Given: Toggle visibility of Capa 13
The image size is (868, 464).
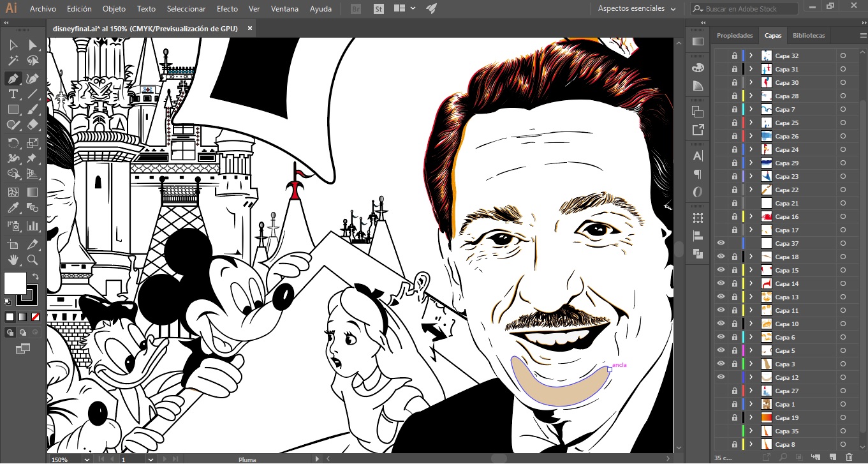Looking at the screenshot, I should tap(721, 297).
